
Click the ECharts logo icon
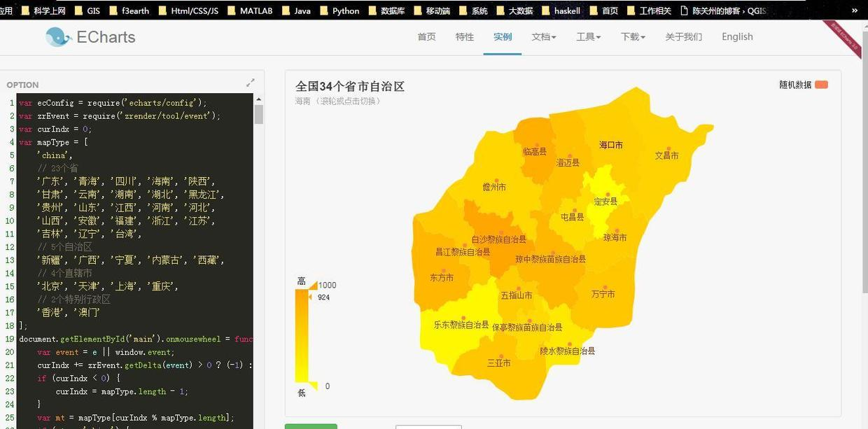(x=57, y=36)
